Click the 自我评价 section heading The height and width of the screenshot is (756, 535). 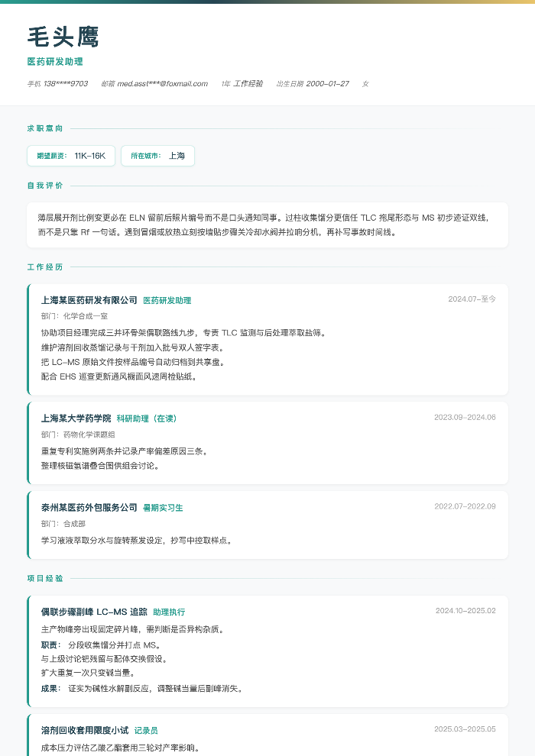(45, 186)
